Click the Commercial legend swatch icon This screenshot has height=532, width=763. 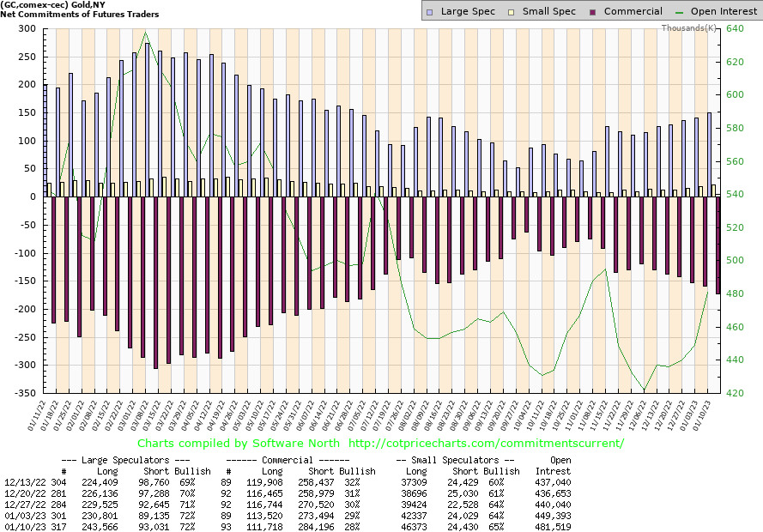pos(592,12)
